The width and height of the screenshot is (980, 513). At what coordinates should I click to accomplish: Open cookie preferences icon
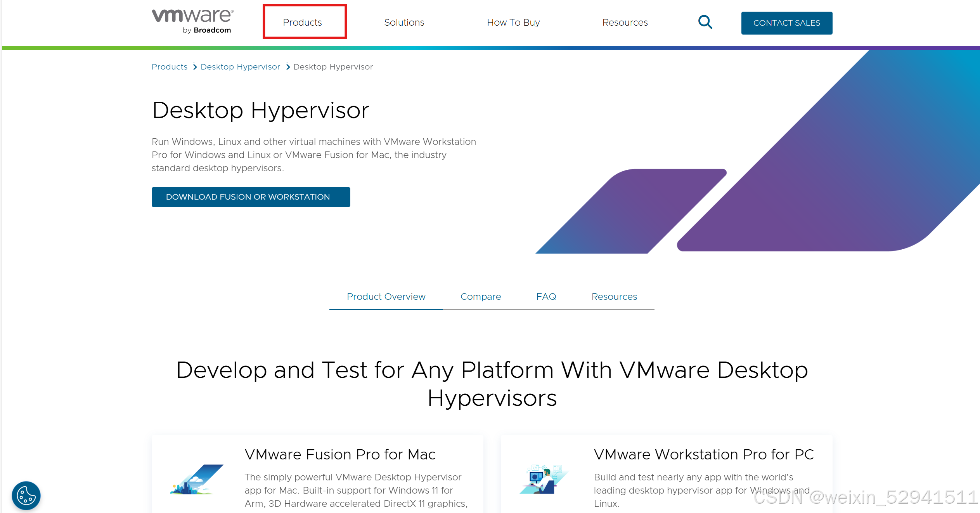click(26, 496)
